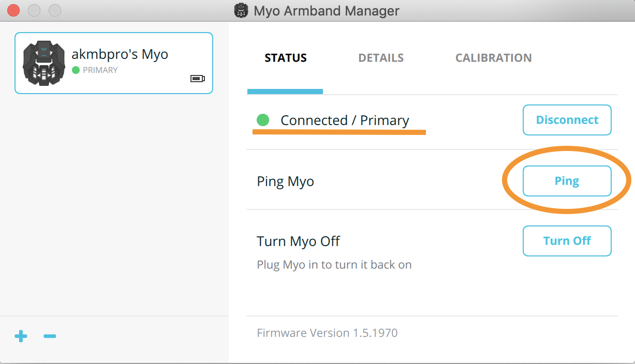Open the CALIBRATION tab

(493, 58)
